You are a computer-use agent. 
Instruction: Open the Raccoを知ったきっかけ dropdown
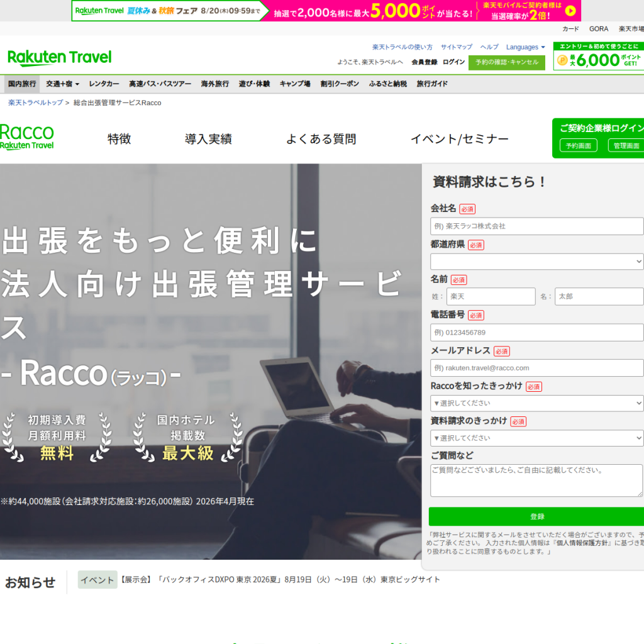537,403
